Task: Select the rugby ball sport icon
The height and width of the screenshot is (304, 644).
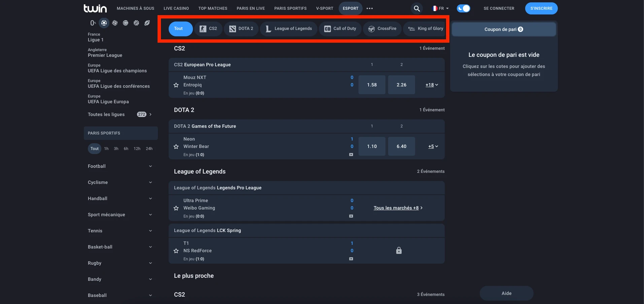Action: coord(147,23)
